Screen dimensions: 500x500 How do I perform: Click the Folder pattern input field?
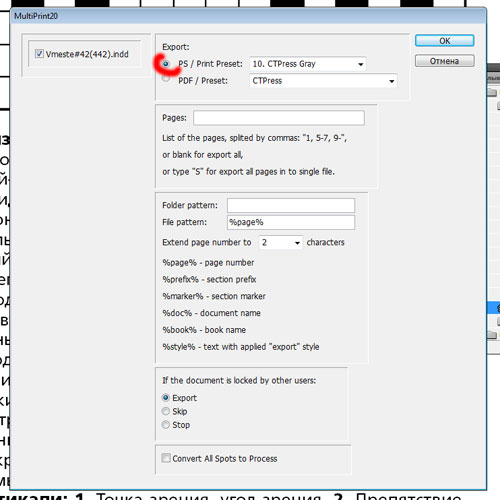[291, 205]
